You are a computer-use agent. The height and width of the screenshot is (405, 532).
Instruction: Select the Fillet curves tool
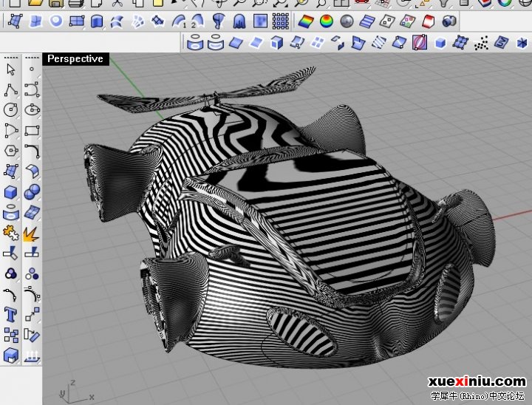(32, 151)
